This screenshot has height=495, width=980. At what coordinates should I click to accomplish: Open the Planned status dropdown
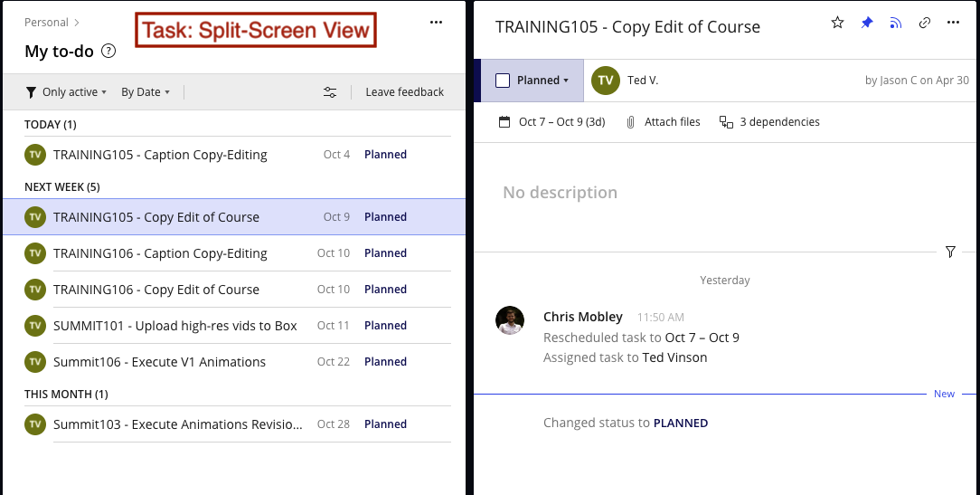(x=542, y=81)
